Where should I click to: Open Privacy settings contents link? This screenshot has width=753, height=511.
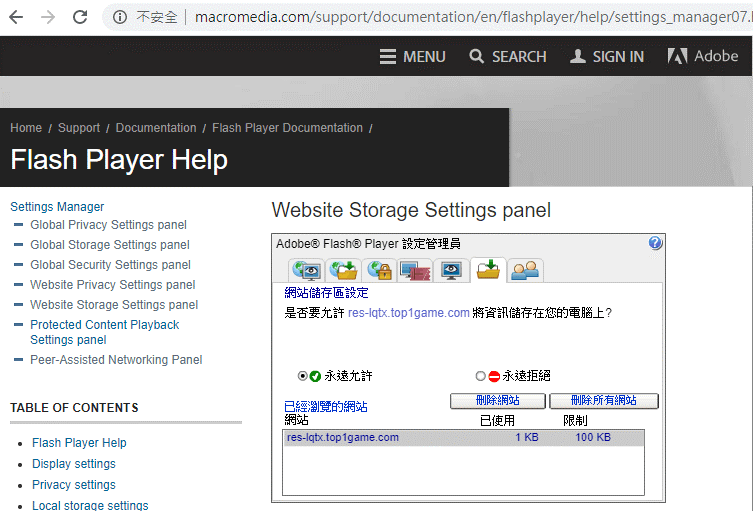[x=73, y=485]
